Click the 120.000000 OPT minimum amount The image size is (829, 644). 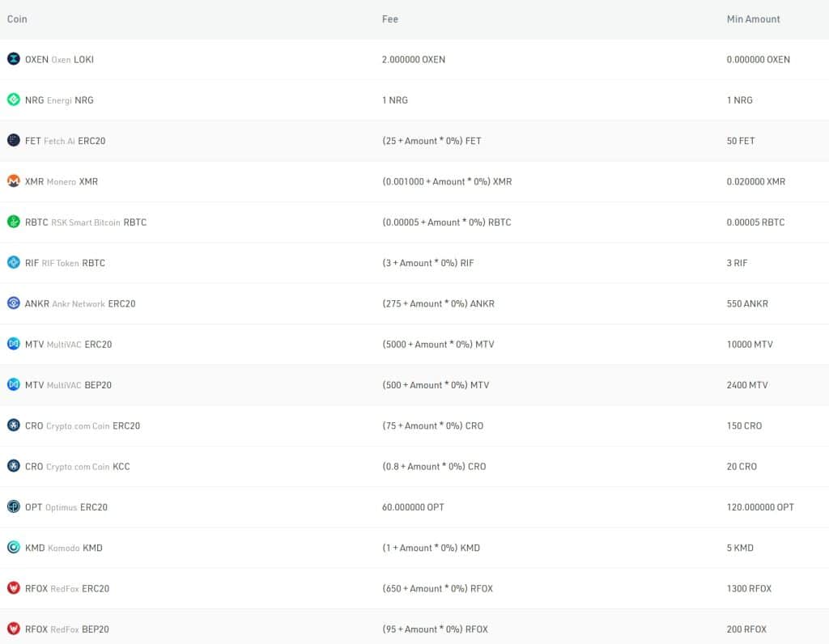tap(760, 506)
